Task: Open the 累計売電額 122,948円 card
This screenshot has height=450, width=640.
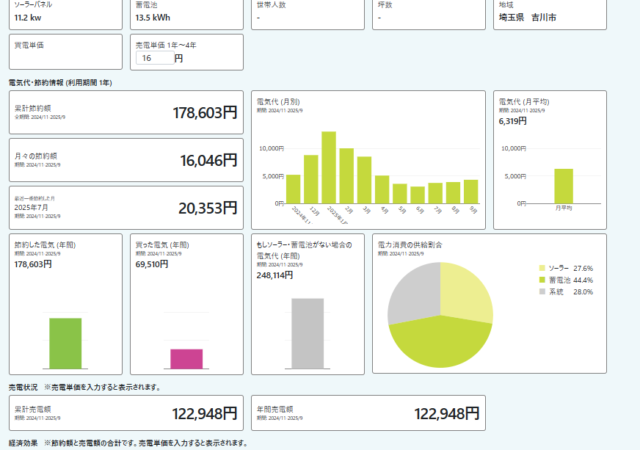Action: coord(126,413)
